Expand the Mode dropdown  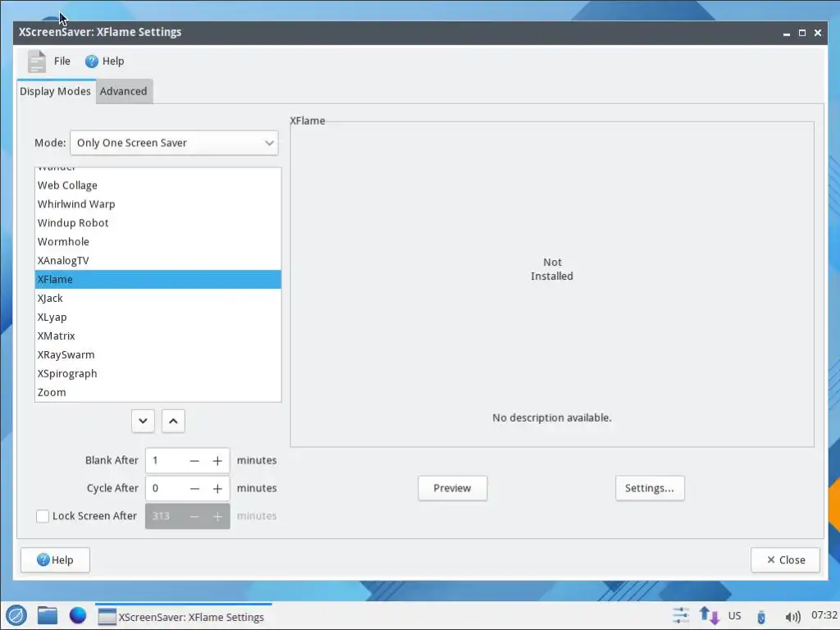click(174, 143)
